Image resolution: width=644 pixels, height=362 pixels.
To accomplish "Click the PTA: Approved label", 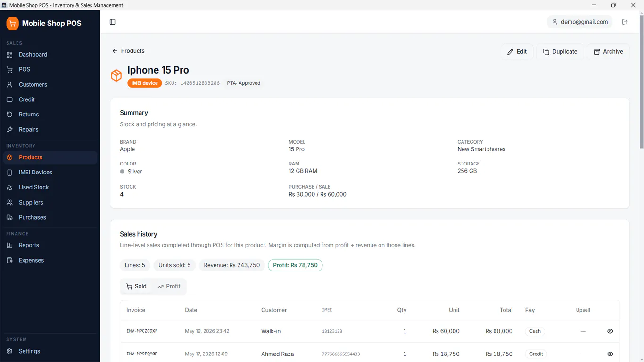I will coord(244,83).
